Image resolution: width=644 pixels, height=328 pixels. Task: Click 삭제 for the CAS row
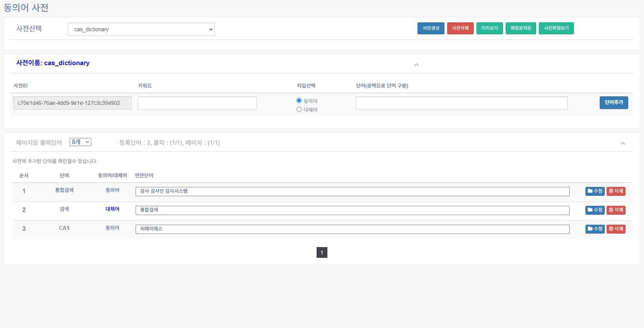click(616, 229)
